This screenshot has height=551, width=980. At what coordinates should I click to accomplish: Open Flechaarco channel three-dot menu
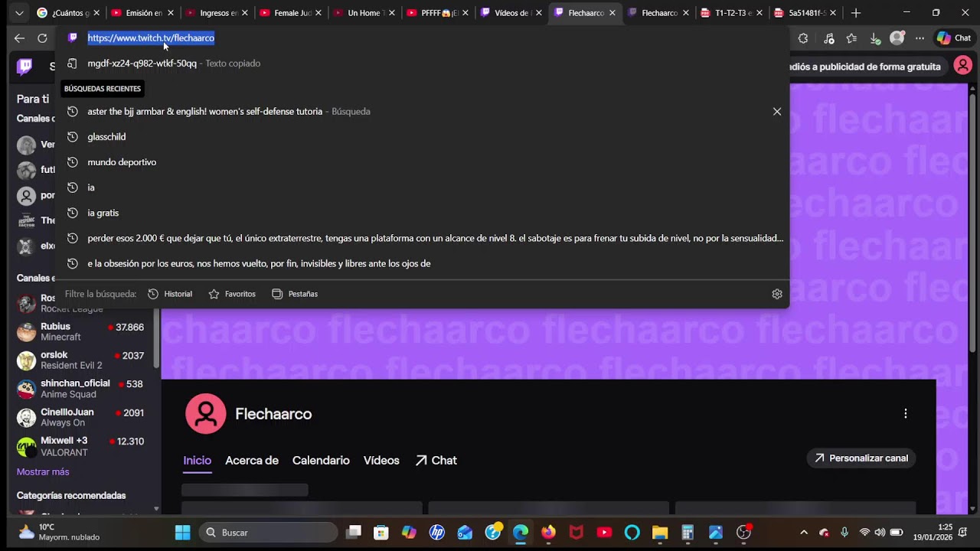coord(906,414)
